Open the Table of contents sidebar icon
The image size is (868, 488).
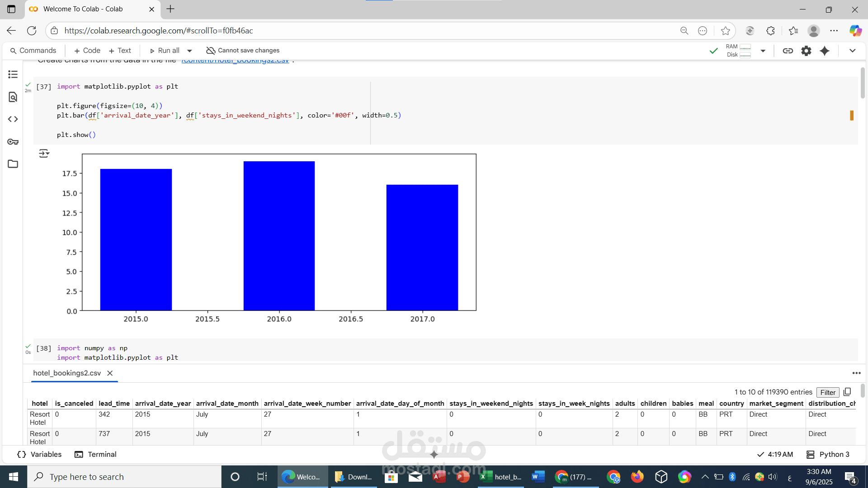pyautogui.click(x=13, y=74)
